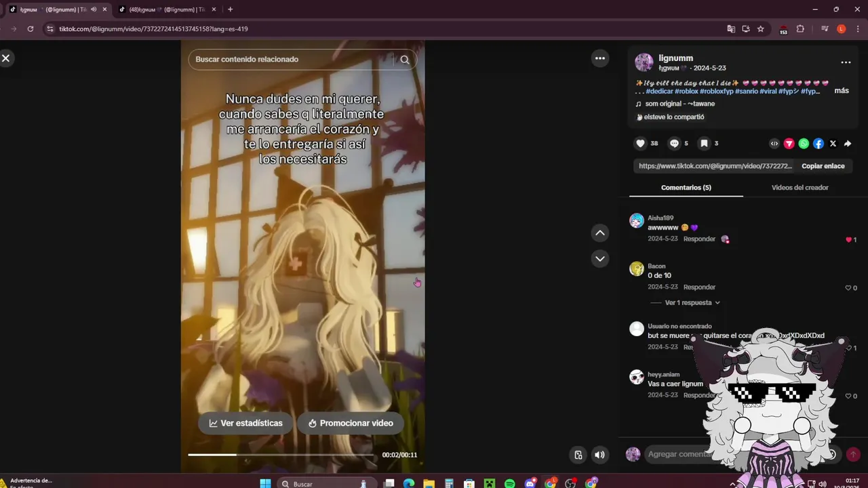Share the video to a friend via red arrow icon
Screen dimensions: 868x488
[789, 144]
